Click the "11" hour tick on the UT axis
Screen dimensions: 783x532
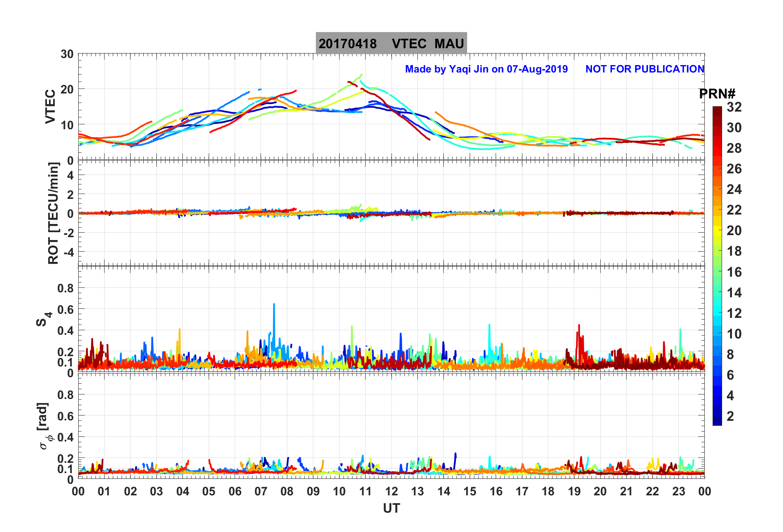[366, 491]
